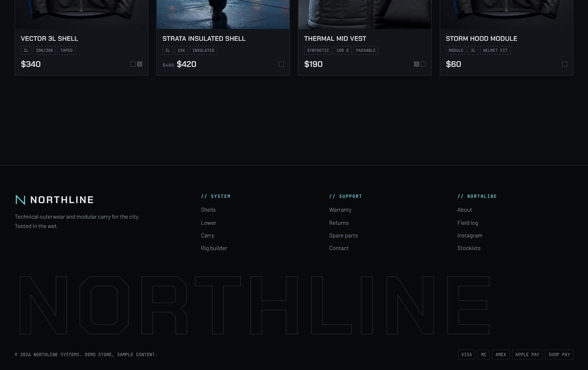
Task: Visit the Field log page
Action: [468, 223]
